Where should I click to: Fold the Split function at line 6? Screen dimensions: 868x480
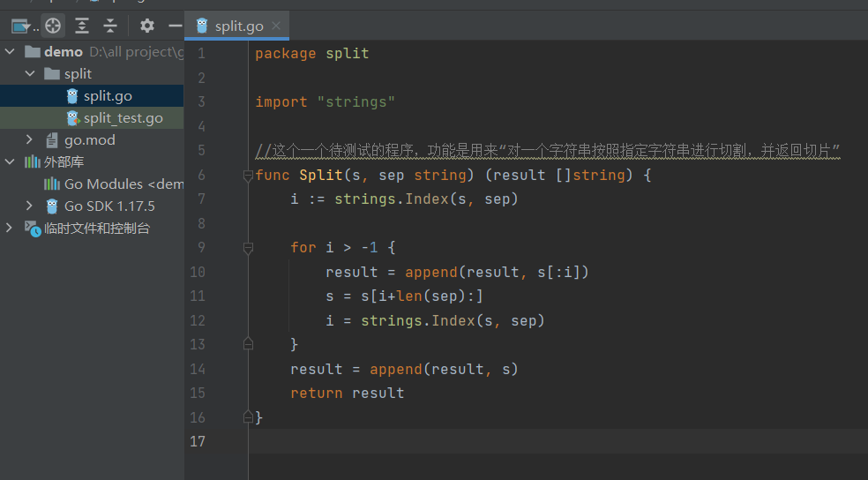248,176
